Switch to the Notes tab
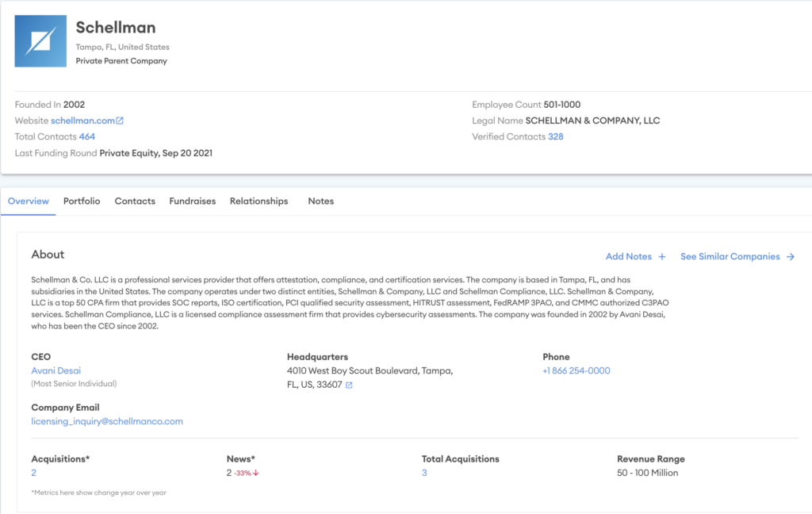Image resolution: width=812 pixels, height=514 pixels. [x=321, y=201]
